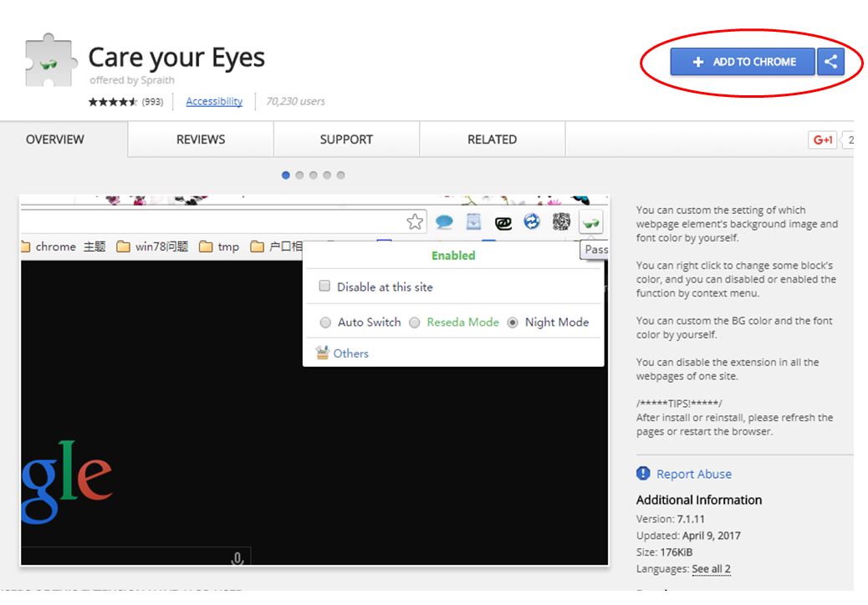Select the Reseda Mode radio button
Screen dimensions: 868x605
[x=415, y=323]
